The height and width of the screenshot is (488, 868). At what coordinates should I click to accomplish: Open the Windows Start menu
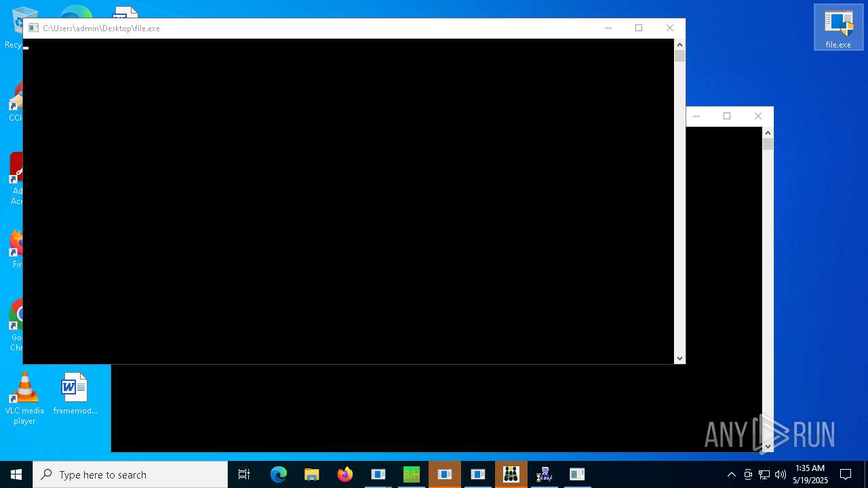click(x=16, y=474)
